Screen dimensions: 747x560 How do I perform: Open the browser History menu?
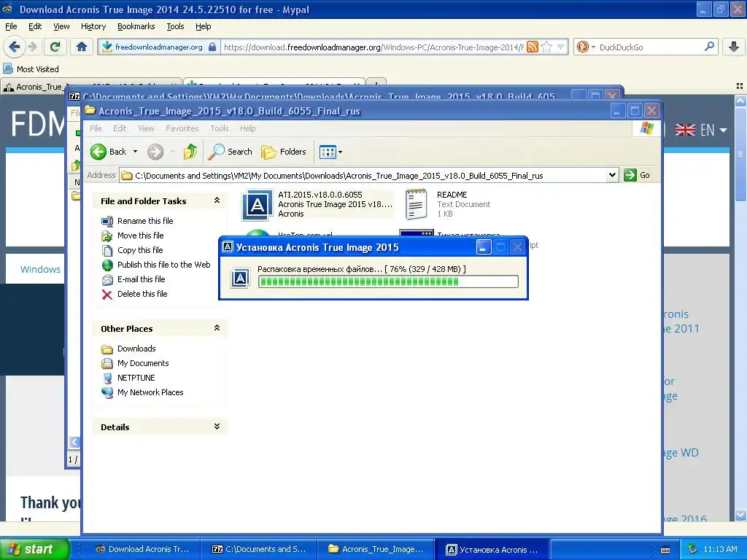point(93,26)
